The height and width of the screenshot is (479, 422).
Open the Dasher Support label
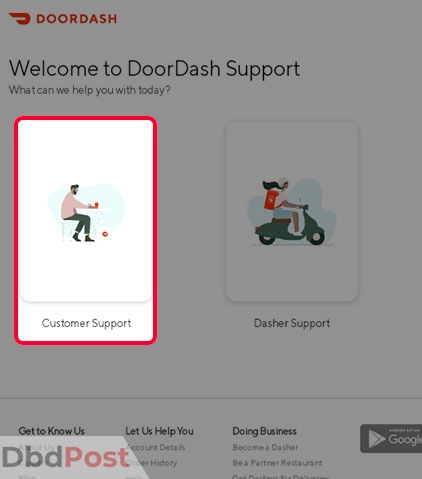click(x=292, y=323)
